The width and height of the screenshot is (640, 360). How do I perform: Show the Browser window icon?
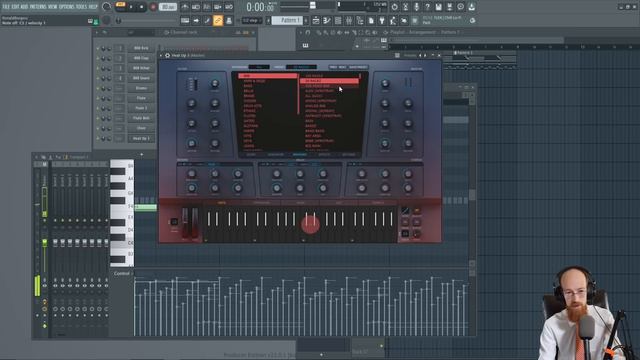tap(360, 20)
